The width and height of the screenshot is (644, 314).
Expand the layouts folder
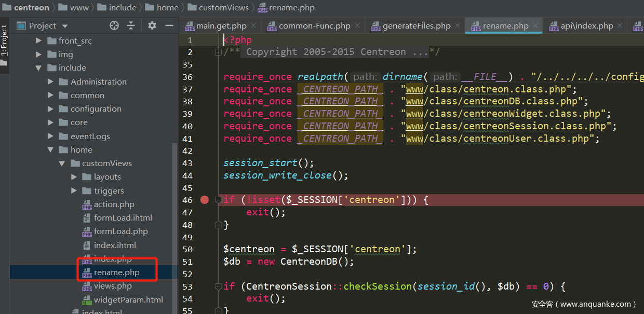[x=74, y=177]
